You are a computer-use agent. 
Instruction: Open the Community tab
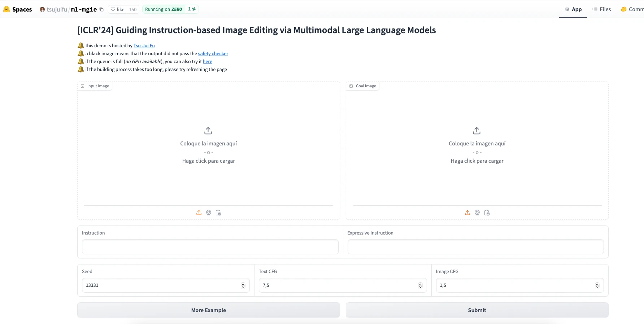[632, 9]
